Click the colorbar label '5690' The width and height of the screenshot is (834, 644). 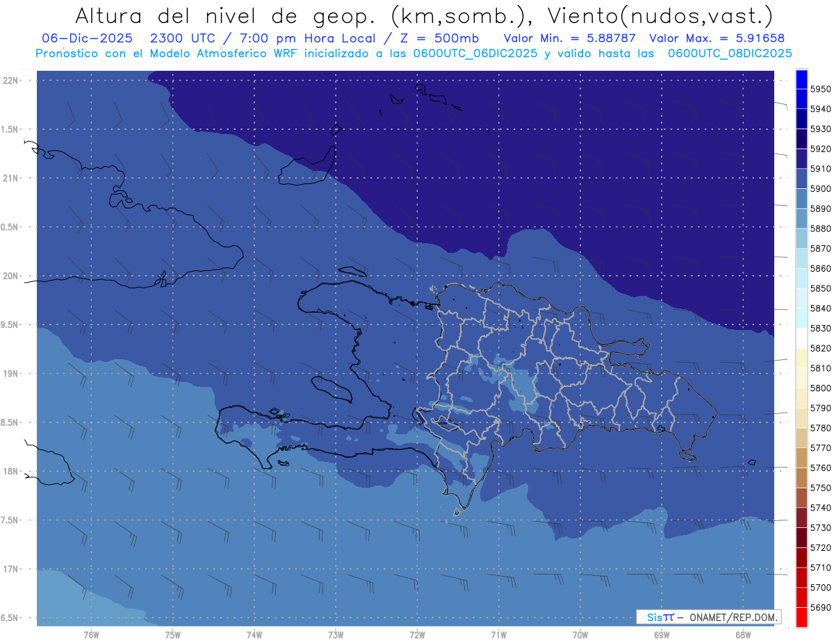(820, 608)
